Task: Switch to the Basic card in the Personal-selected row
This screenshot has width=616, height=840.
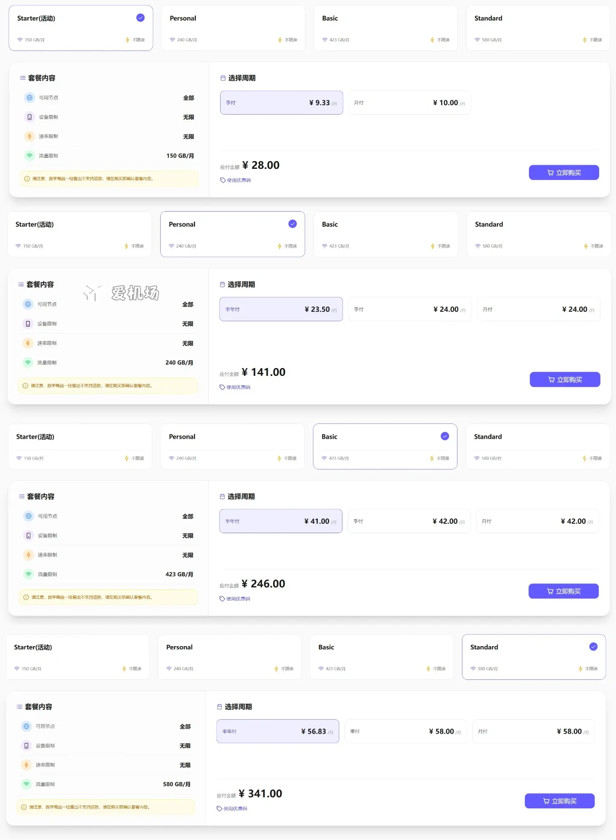Action: [385, 234]
